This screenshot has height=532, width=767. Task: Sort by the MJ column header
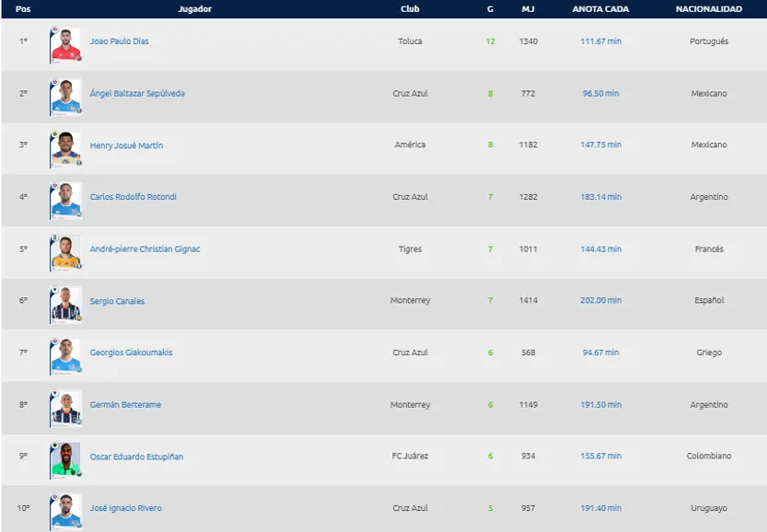click(x=528, y=9)
